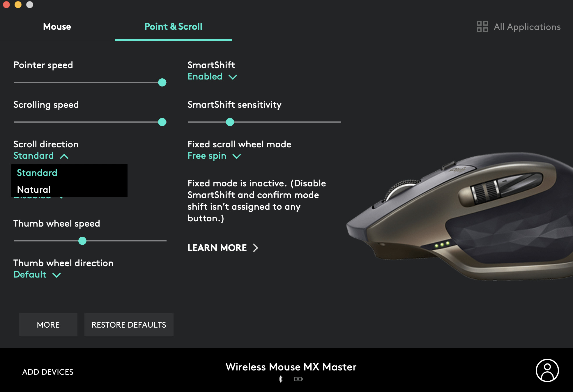Click the user account profile icon
The image size is (573, 392).
click(x=548, y=372)
